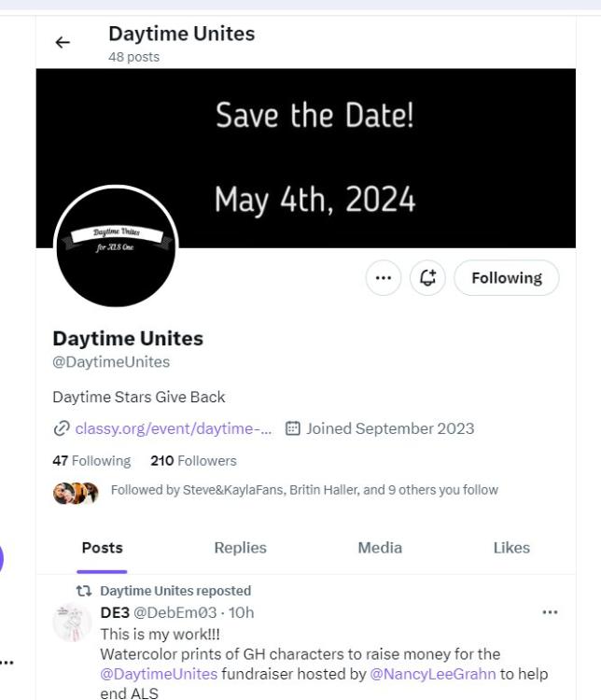Open Daytime Unites profile picture
The width and height of the screenshot is (601, 700).
coord(116,246)
